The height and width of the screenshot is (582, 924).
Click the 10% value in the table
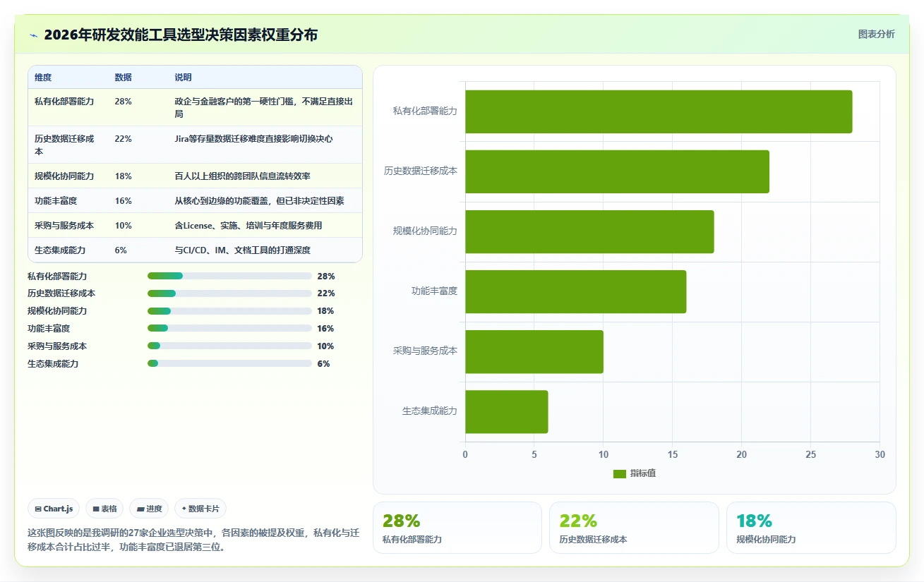[x=123, y=226]
